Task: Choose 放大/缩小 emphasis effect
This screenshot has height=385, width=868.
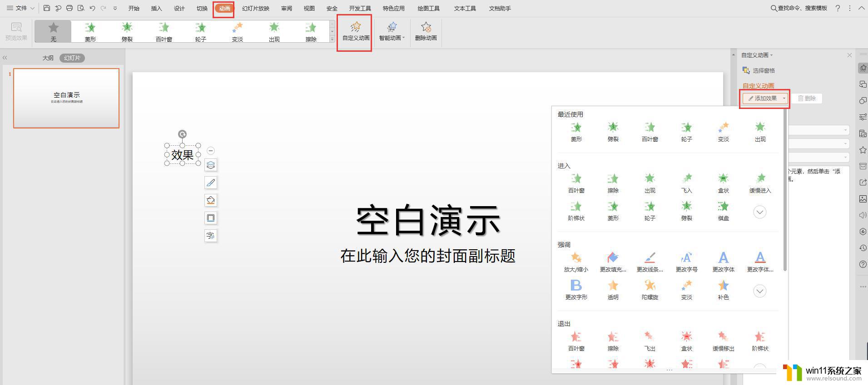Action: 576,262
